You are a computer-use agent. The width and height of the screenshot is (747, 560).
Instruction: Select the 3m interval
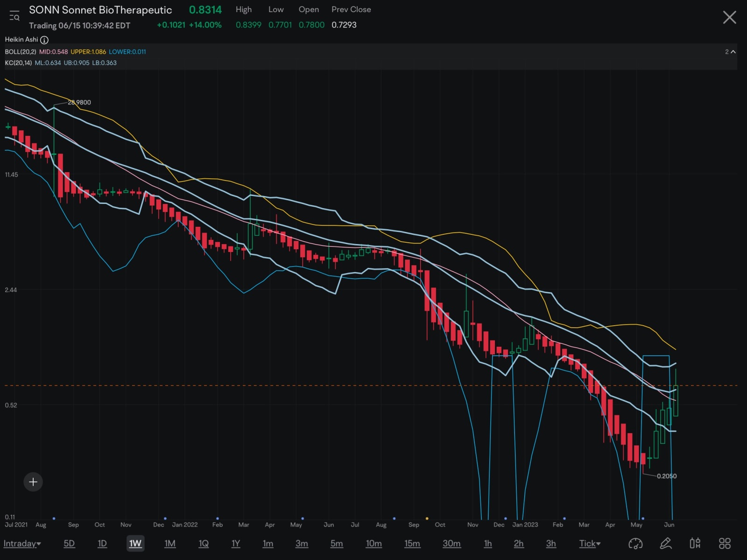click(x=302, y=544)
